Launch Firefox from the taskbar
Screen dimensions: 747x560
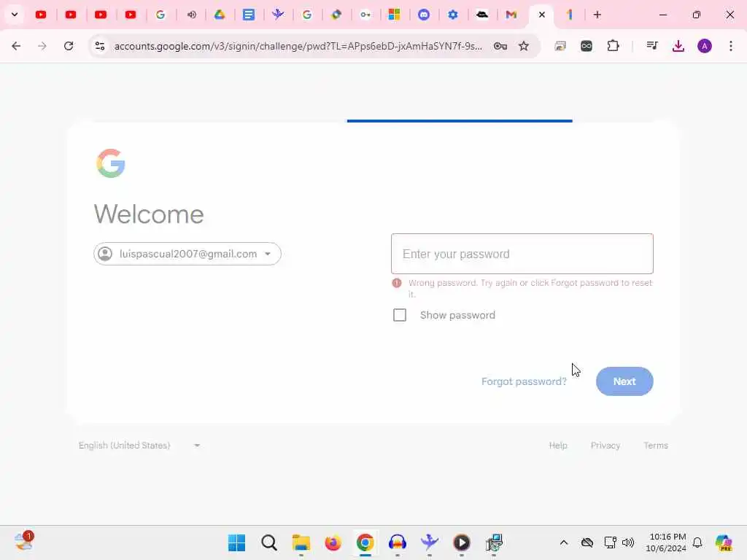tap(333, 542)
